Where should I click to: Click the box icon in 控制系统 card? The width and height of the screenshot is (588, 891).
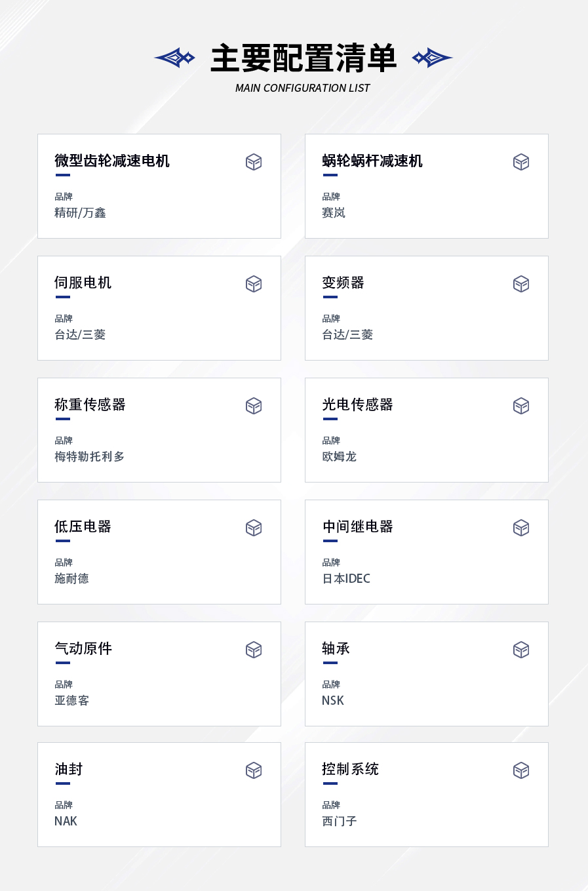521,770
